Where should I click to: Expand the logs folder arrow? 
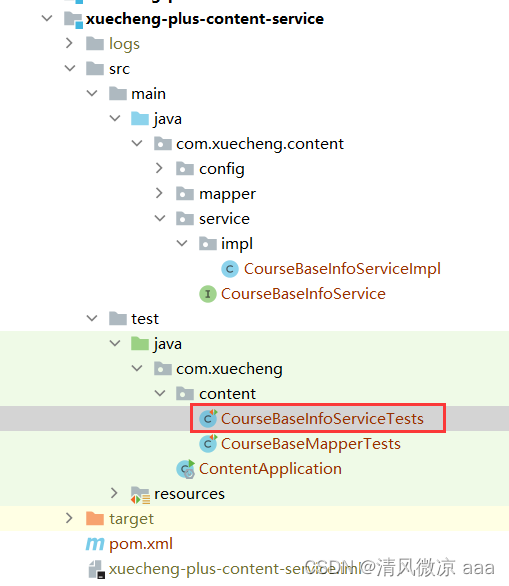click(69, 43)
